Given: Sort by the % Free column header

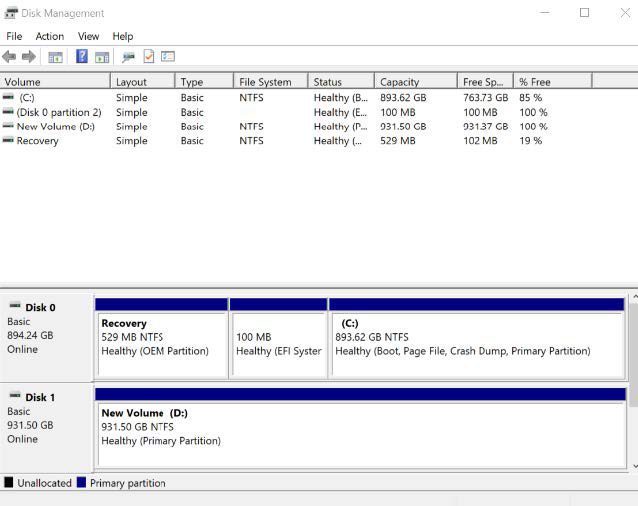Looking at the screenshot, I should pos(553,82).
